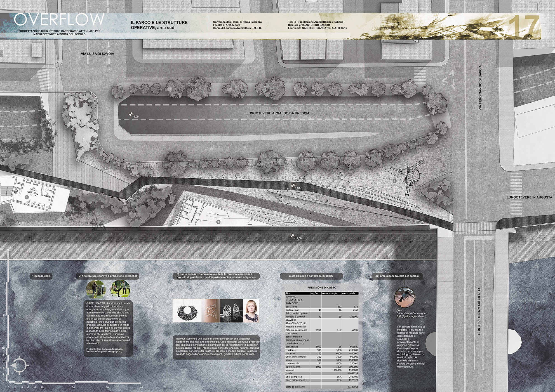Viewport: 555px width, 392px height.
Task: Click the -5,00 elevation marker symbol
Action: 130,114
